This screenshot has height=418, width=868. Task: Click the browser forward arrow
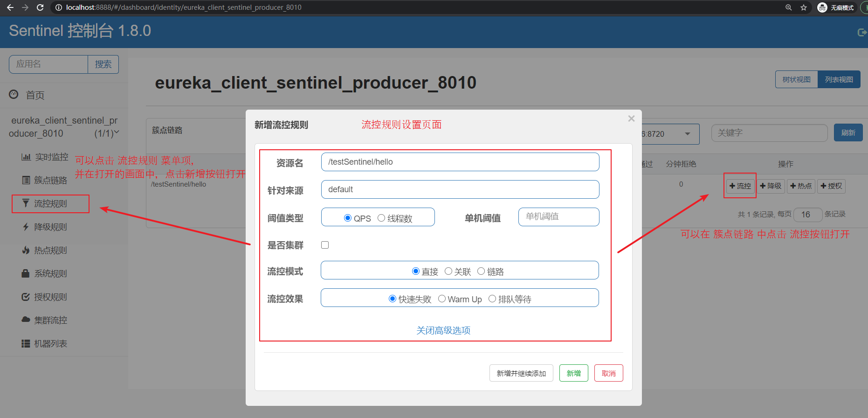(x=25, y=7)
